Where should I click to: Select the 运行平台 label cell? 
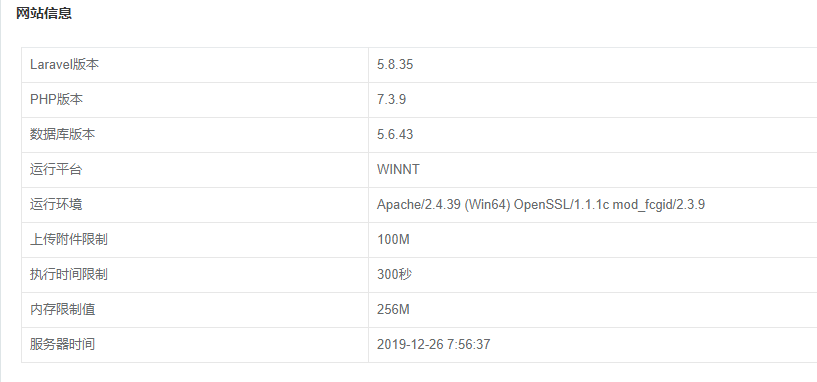pyautogui.click(x=195, y=169)
